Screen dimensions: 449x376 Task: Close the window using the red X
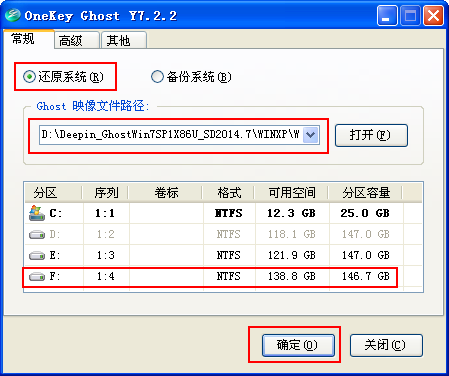433,16
